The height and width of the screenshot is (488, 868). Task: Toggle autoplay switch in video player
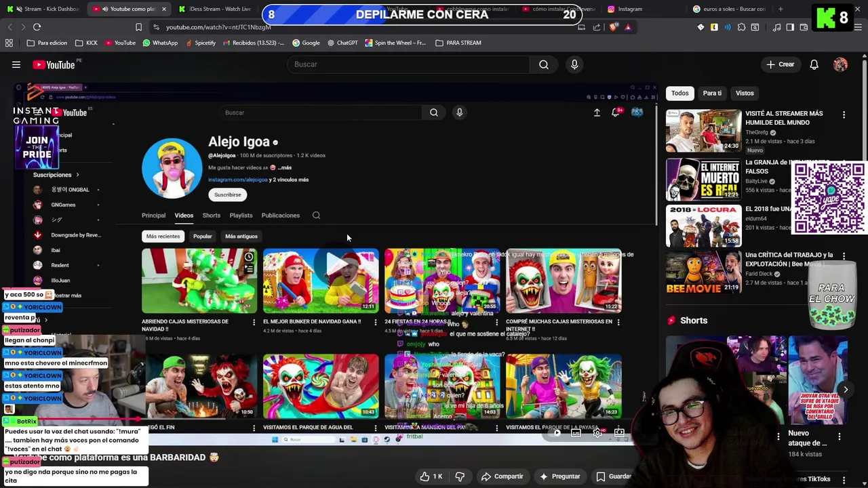point(556,432)
